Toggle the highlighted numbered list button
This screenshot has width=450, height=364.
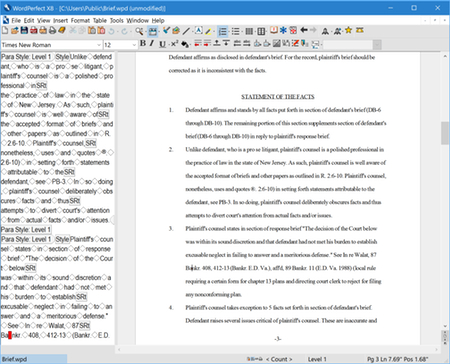coord(222,31)
